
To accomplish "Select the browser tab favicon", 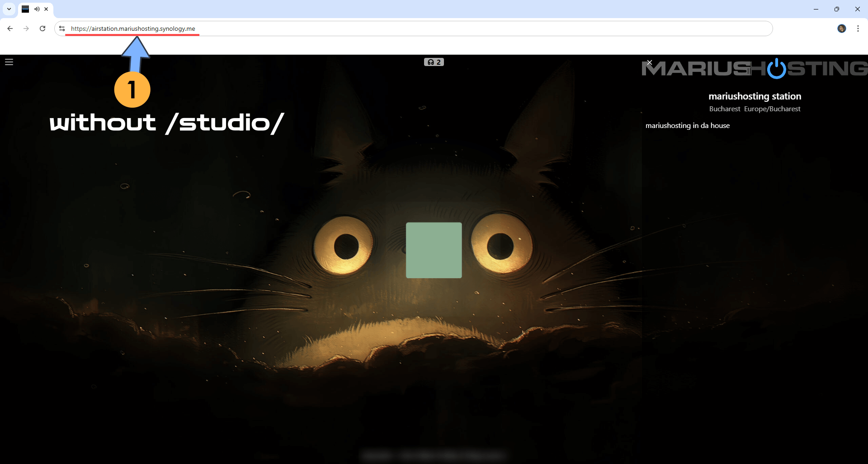I will (25, 9).
